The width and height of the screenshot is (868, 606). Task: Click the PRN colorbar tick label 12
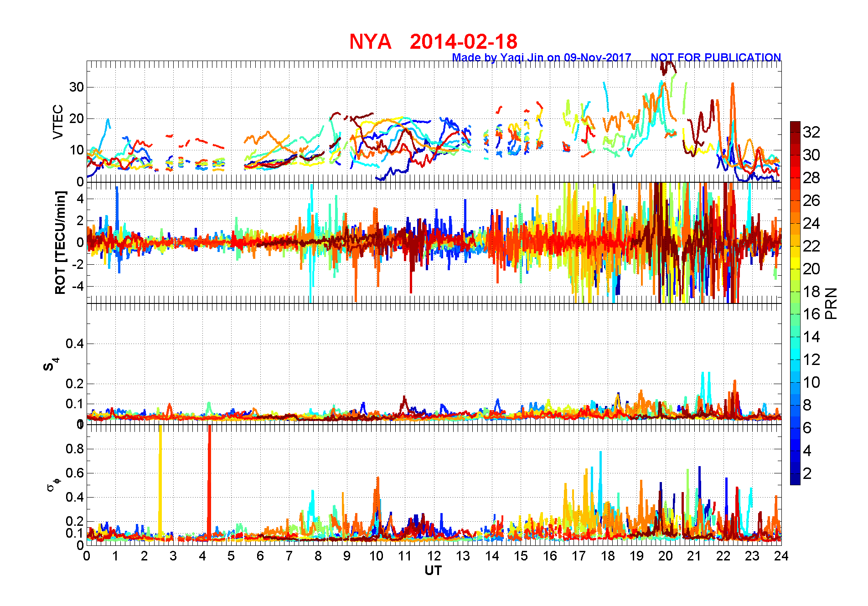(x=811, y=359)
